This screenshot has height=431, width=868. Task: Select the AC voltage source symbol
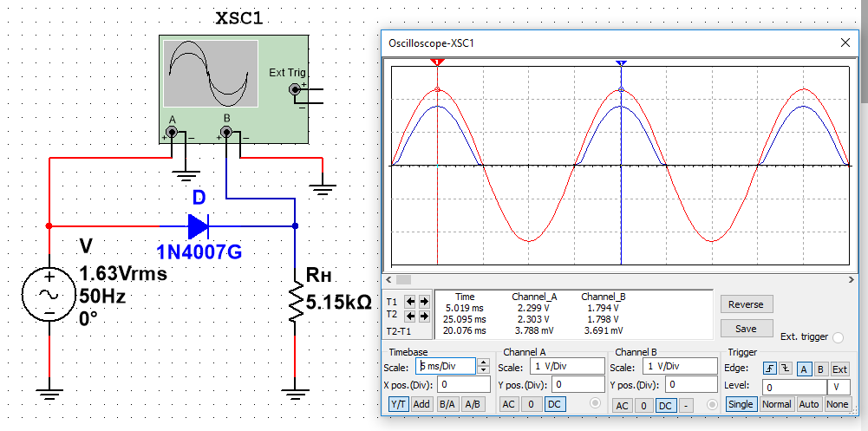49,295
